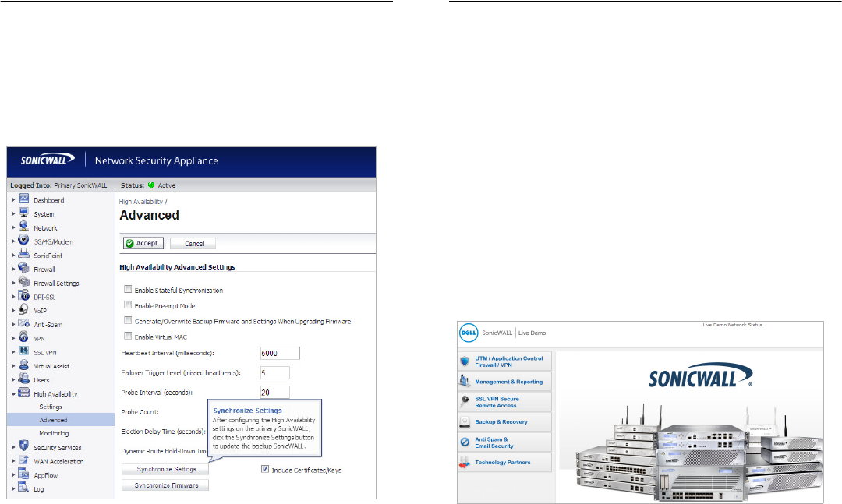Click the SonicPoint access point icon
Viewport: 842px width, 504px height.
pos(24,254)
